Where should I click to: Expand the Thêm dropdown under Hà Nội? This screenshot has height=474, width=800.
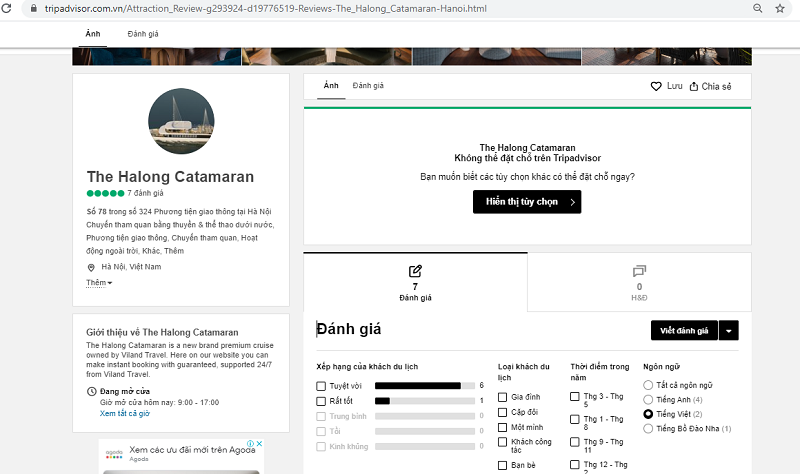[99, 283]
